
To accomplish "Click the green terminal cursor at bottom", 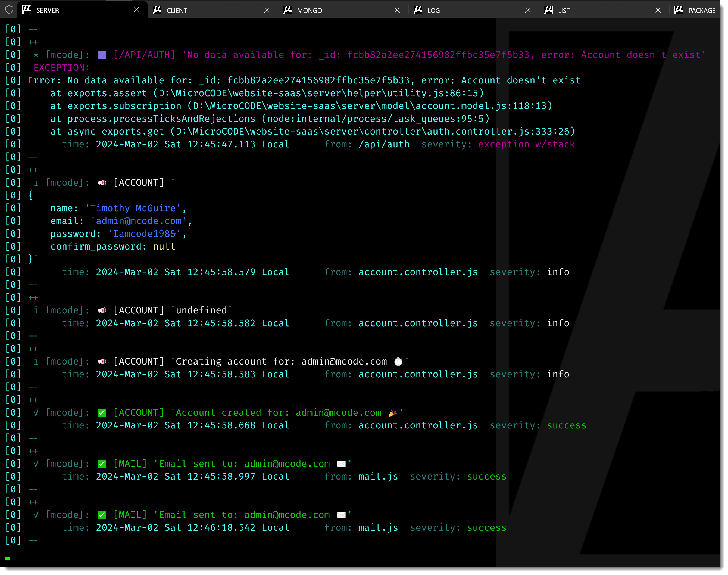I will pyautogui.click(x=7, y=558).
